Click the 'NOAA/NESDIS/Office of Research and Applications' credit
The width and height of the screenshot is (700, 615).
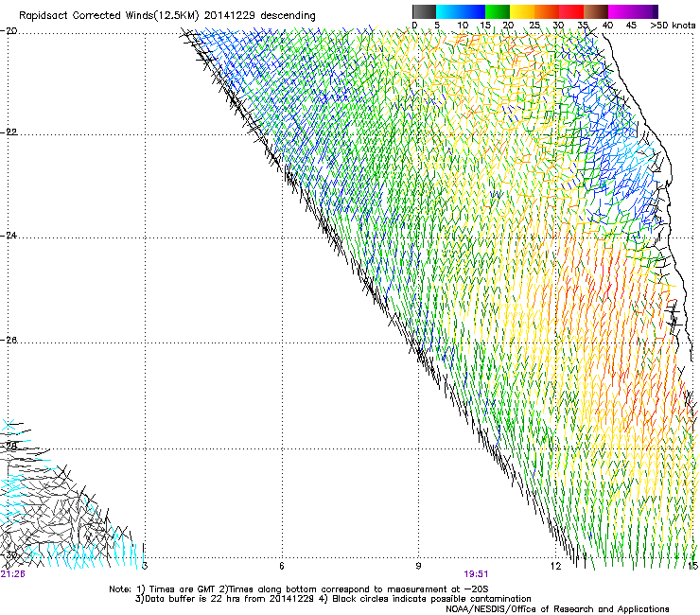tap(557, 609)
